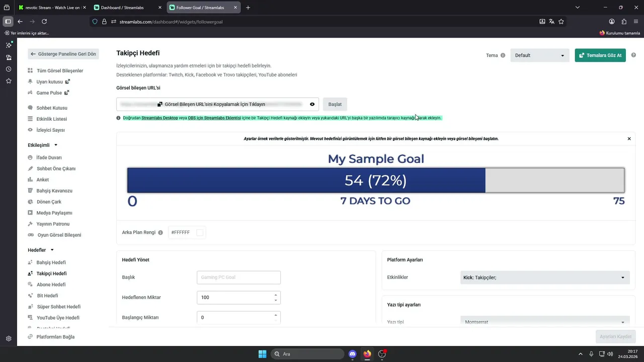Click the Sohbet Öne Çıkanı pin icon
Image resolution: width=644 pixels, height=362 pixels.
(x=30, y=168)
